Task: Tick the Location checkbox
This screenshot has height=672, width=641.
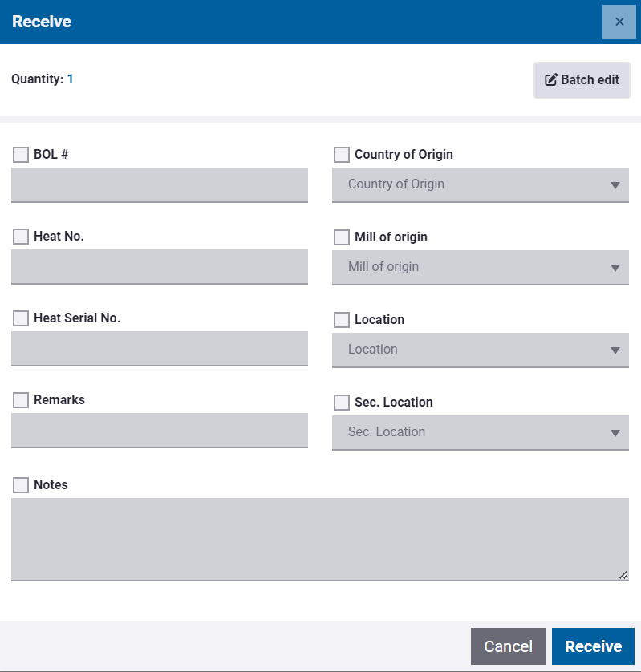Action: tap(342, 320)
